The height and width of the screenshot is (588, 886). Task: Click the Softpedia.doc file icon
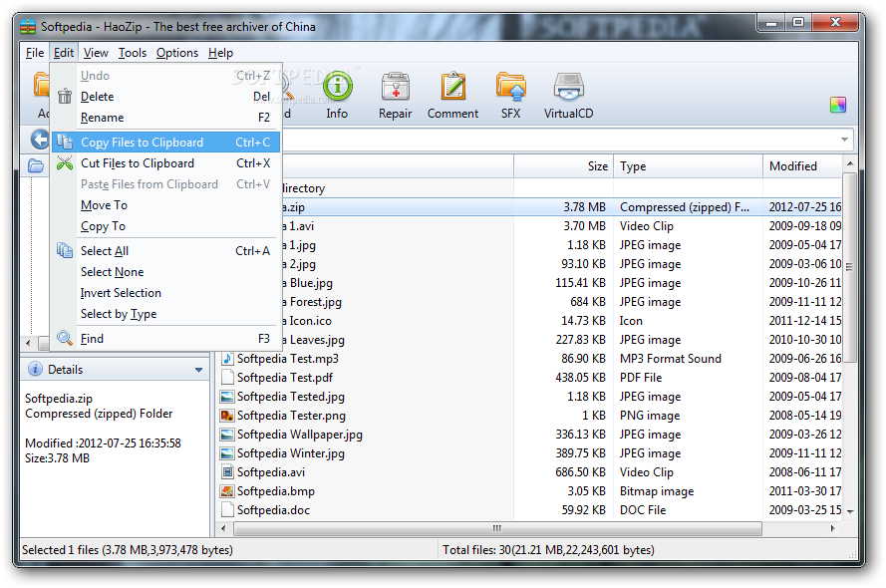tap(227, 510)
